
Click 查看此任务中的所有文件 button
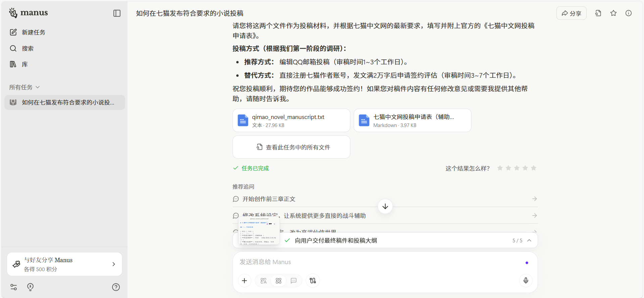[291, 147]
